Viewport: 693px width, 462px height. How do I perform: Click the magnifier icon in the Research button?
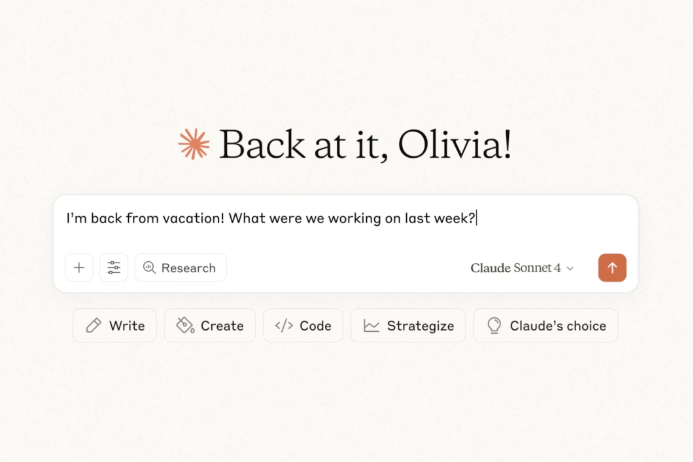click(x=150, y=268)
